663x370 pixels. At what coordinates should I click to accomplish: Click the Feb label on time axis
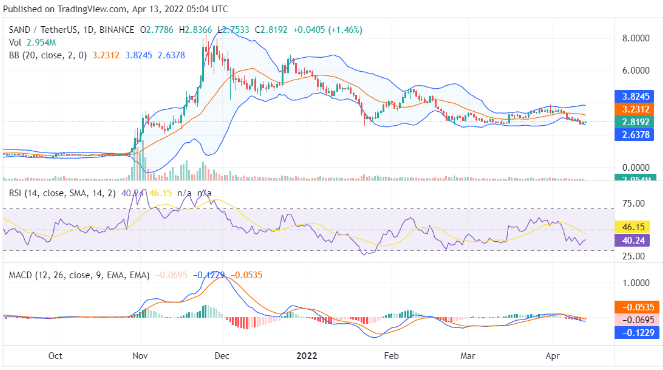point(391,356)
